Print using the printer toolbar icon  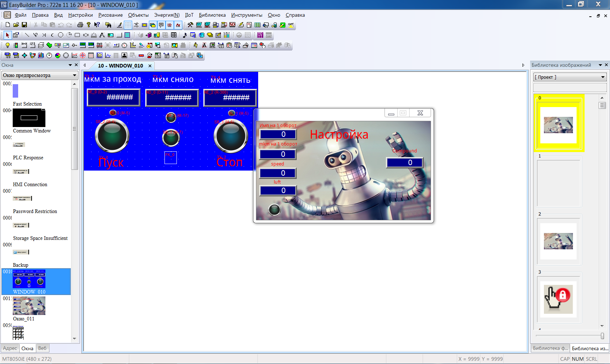[x=80, y=25]
